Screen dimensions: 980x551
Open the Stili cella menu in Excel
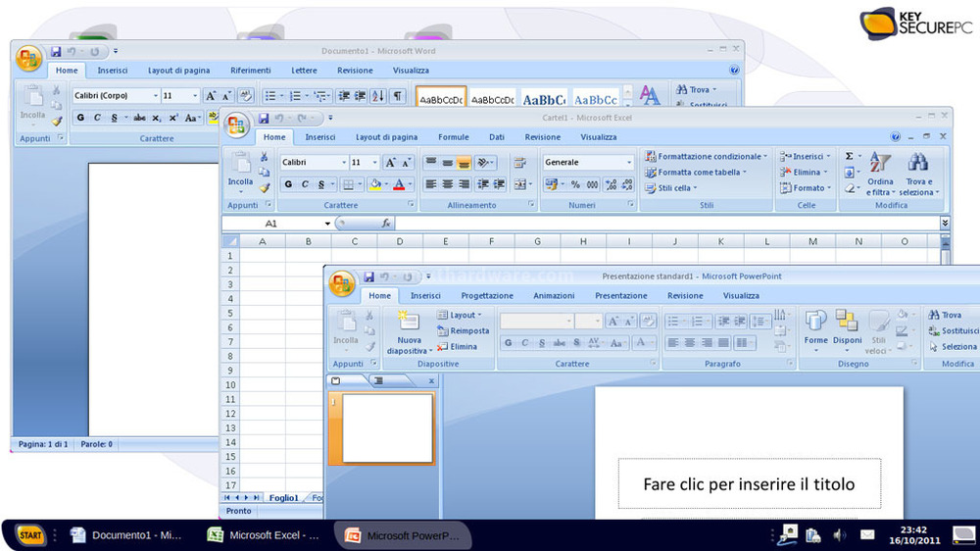[x=670, y=187]
